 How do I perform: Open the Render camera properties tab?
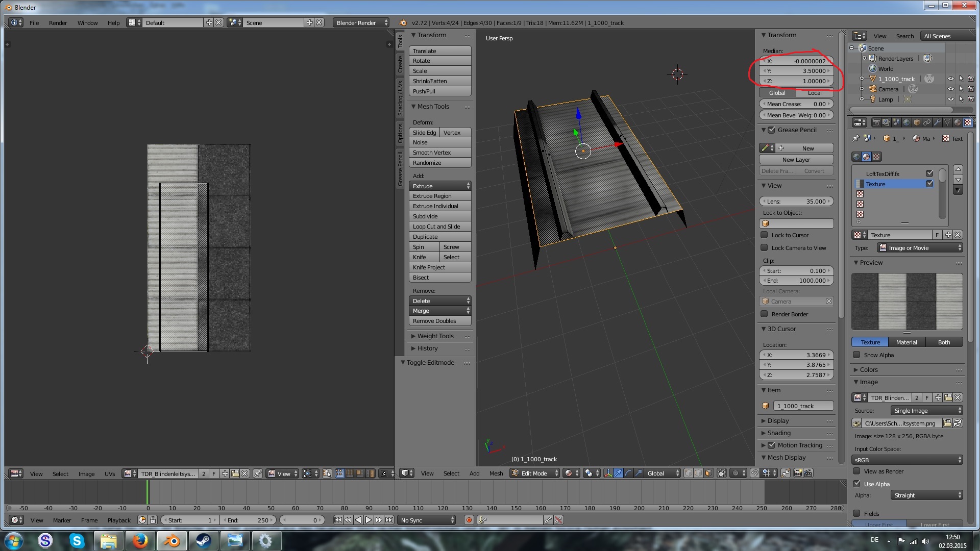click(876, 122)
